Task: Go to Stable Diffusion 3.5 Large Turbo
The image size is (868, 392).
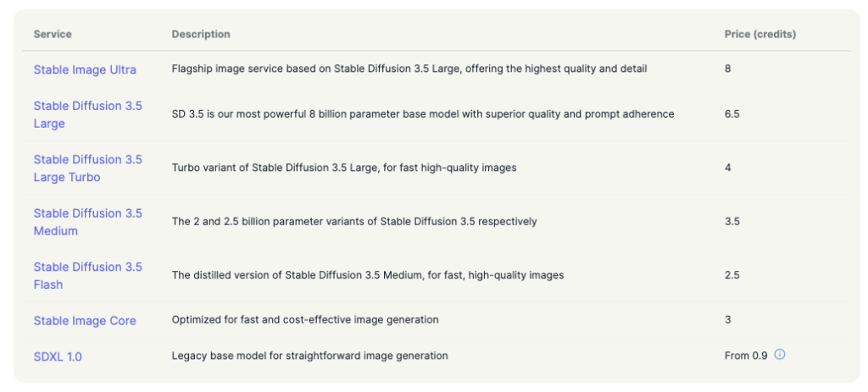Action: coord(88,168)
